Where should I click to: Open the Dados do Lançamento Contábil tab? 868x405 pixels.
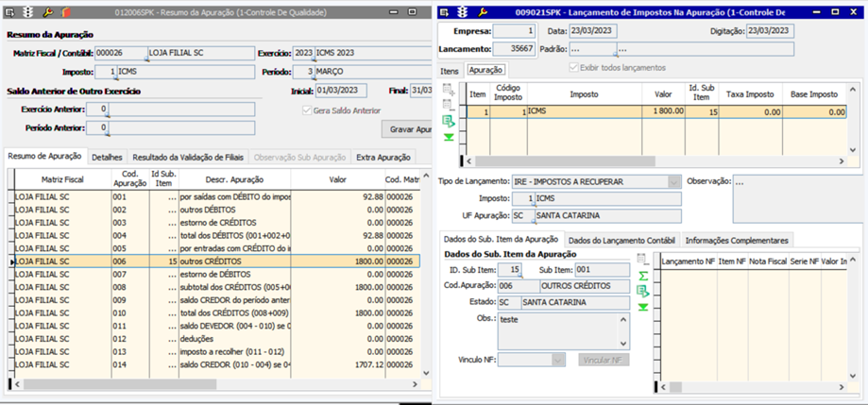pos(621,241)
